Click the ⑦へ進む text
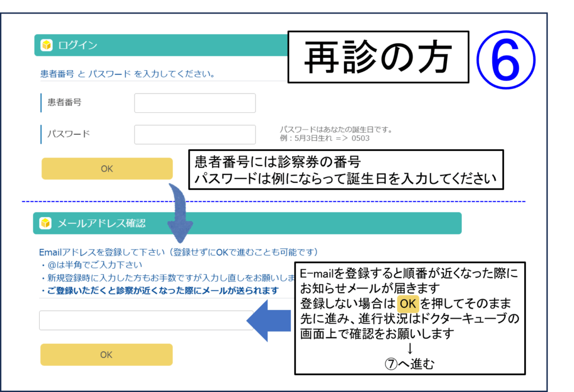Image resolution: width=574 pixels, height=392 pixels. tap(409, 364)
